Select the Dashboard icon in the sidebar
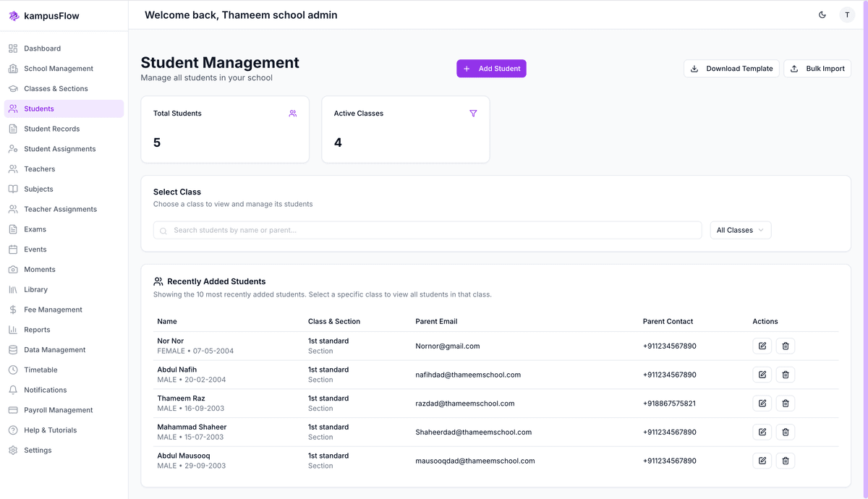868x499 pixels. 12,48
